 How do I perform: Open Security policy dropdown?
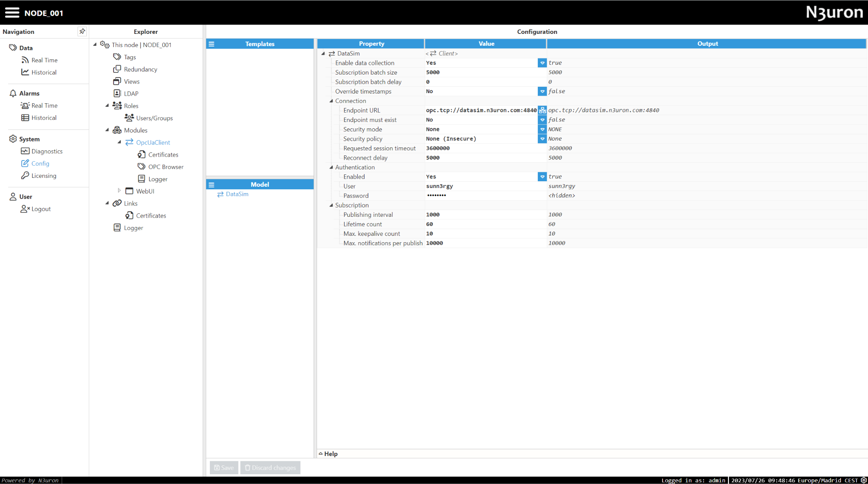click(542, 138)
